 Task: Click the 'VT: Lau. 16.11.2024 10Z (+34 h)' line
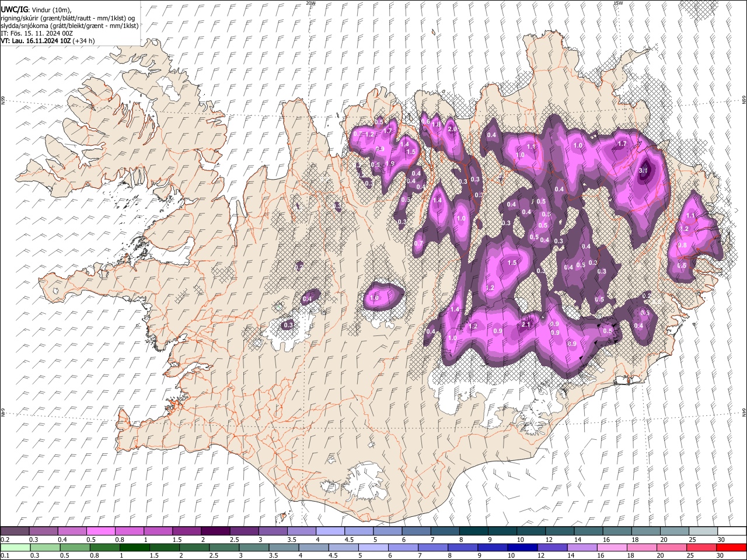pyautogui.click(x=47, y=41)
